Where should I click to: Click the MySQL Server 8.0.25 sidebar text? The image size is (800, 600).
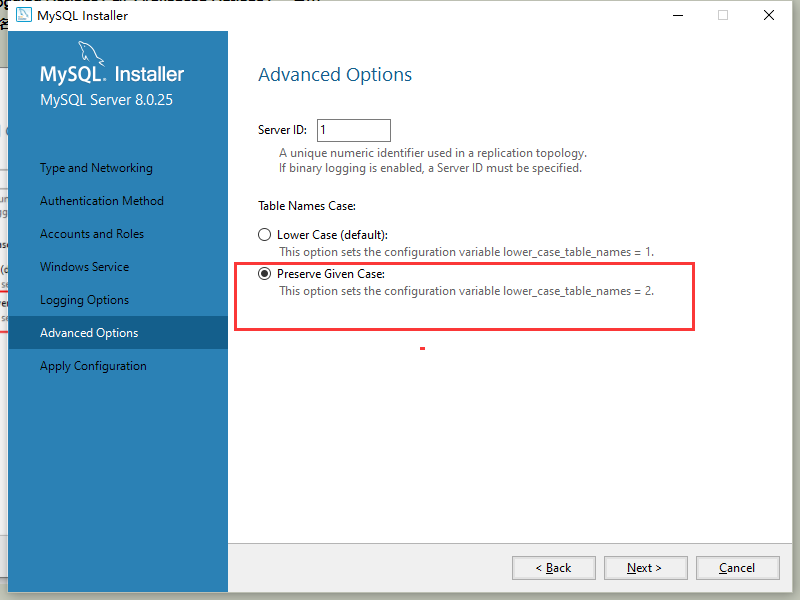tap(106, 100)
